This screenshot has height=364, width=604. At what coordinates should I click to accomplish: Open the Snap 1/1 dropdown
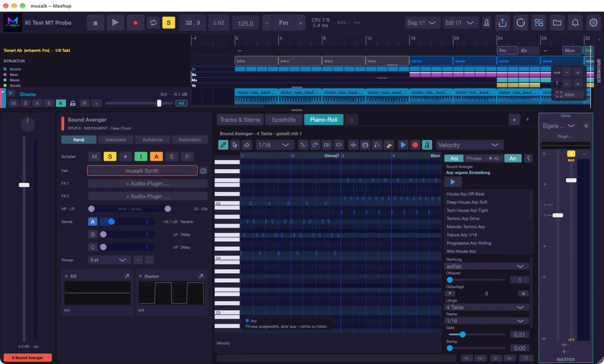423,23
